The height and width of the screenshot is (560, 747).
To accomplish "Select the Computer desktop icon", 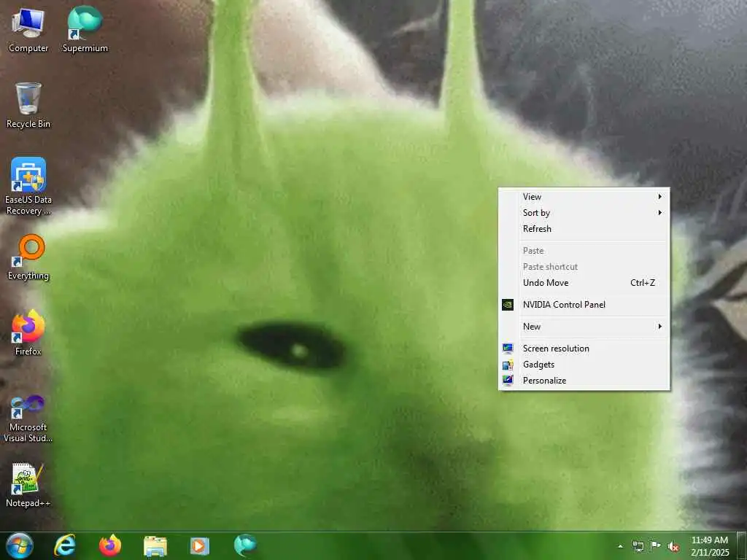I will [28, 31].
